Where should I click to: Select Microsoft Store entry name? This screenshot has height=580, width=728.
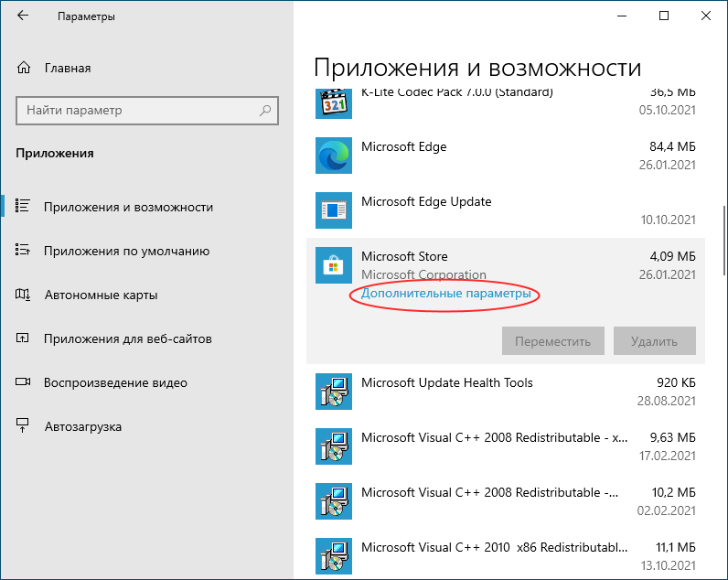point(404,256)
